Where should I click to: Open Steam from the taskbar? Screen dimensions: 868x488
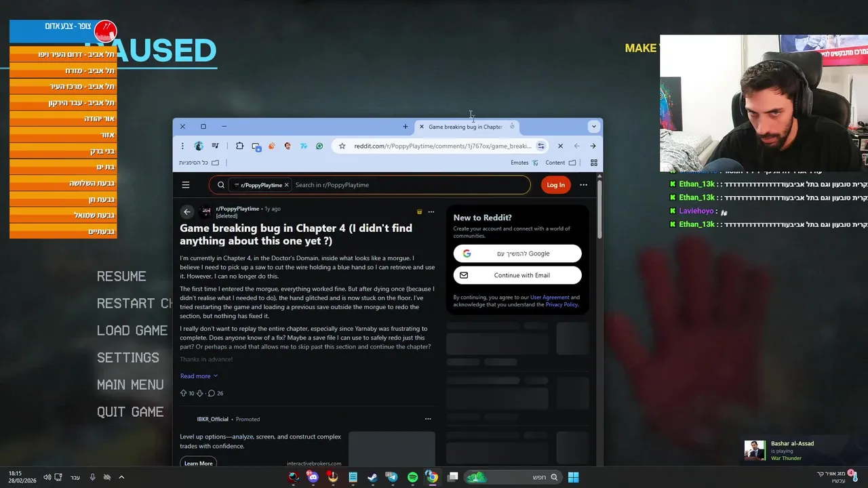coord(372,477)
